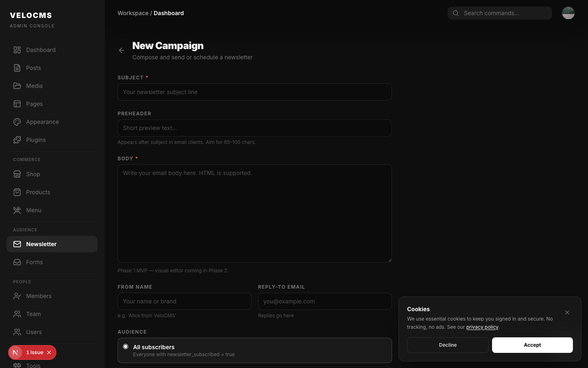Screen dimensions: 588x368
Task: Select the Dashboard icon in sidebar
Action: pyautogui.click(x=17, y=50)
